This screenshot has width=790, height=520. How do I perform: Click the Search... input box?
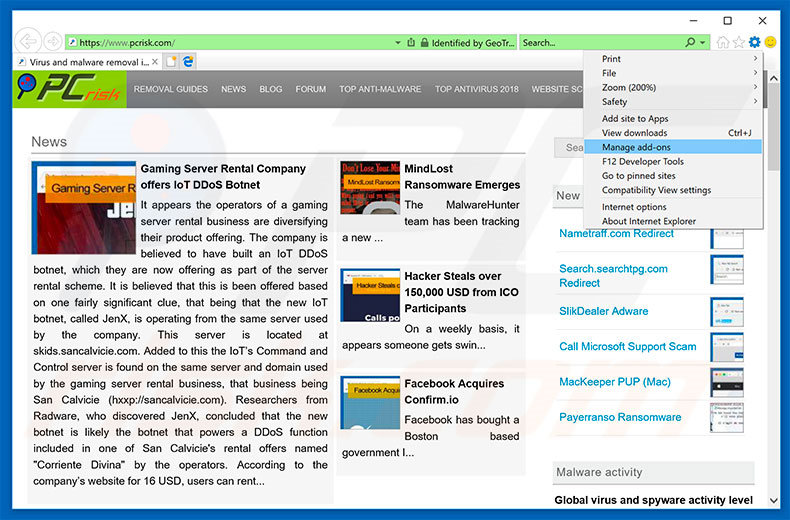click(x=602, y=43)
